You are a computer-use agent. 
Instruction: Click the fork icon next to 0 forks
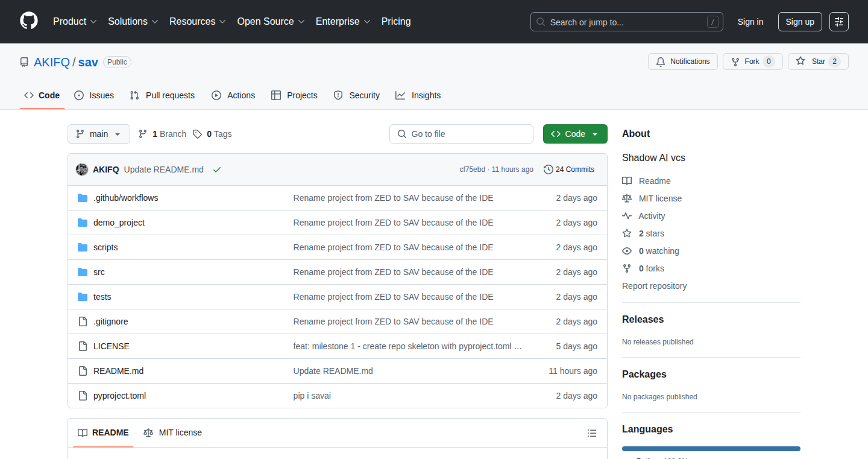click(627, 268)
